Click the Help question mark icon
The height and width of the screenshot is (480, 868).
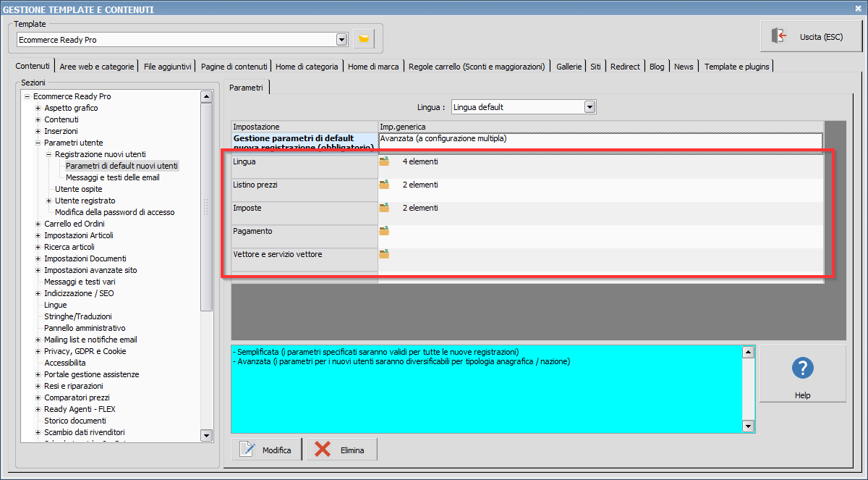click(803, 368)
